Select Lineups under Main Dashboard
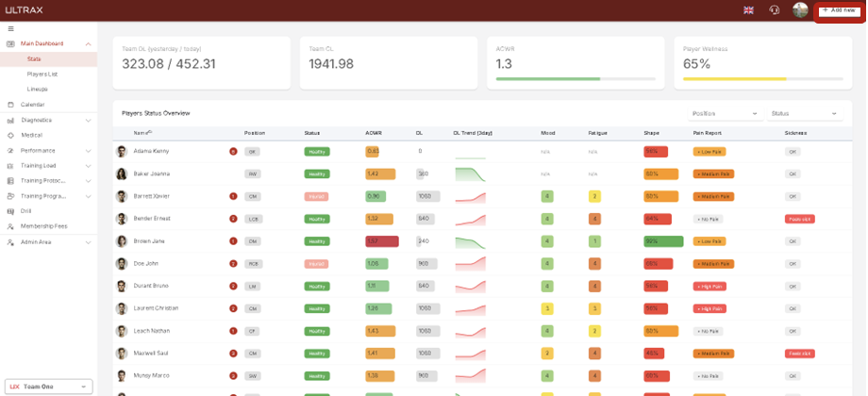Image resolution: width=868 pixels, height=396 pixels. pyautogui.click(x=37, y=89)
